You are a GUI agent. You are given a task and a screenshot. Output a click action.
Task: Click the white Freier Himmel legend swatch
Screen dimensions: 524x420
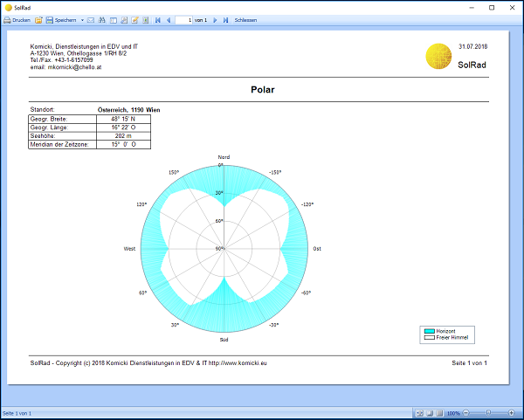pyautogui.click(x=429, y=338)
